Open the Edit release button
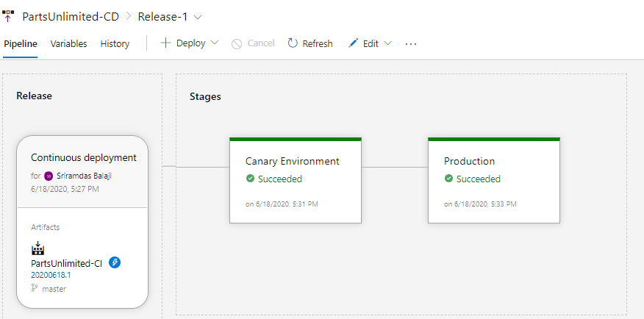 370,43
